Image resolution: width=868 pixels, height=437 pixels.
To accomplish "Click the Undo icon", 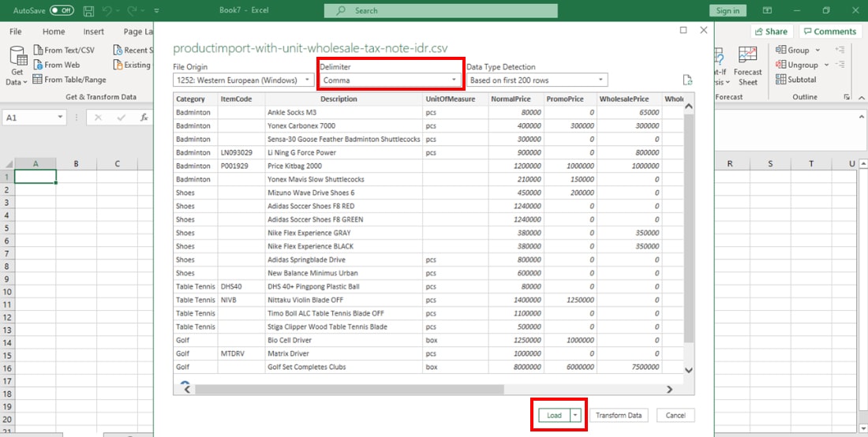I will [109, 10].
